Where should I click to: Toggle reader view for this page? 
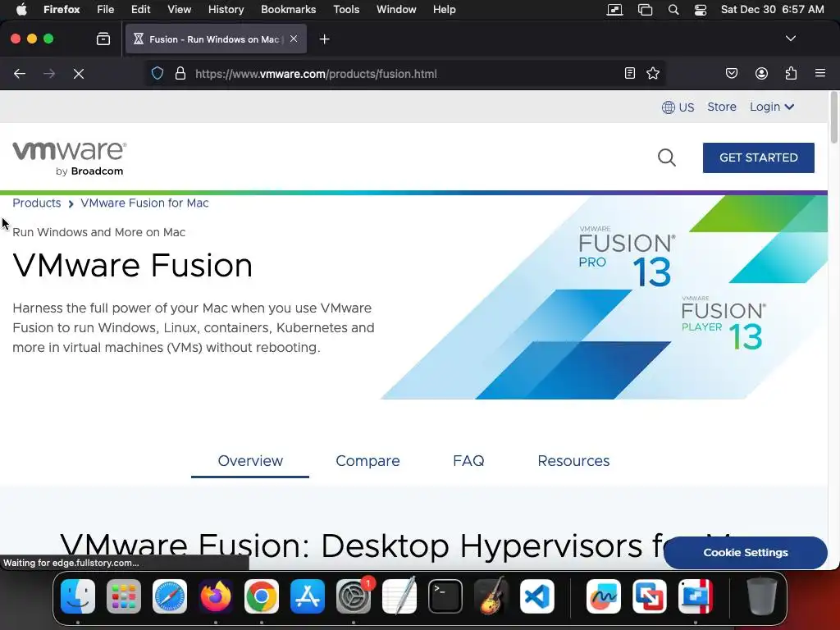(x=630, y=73)
